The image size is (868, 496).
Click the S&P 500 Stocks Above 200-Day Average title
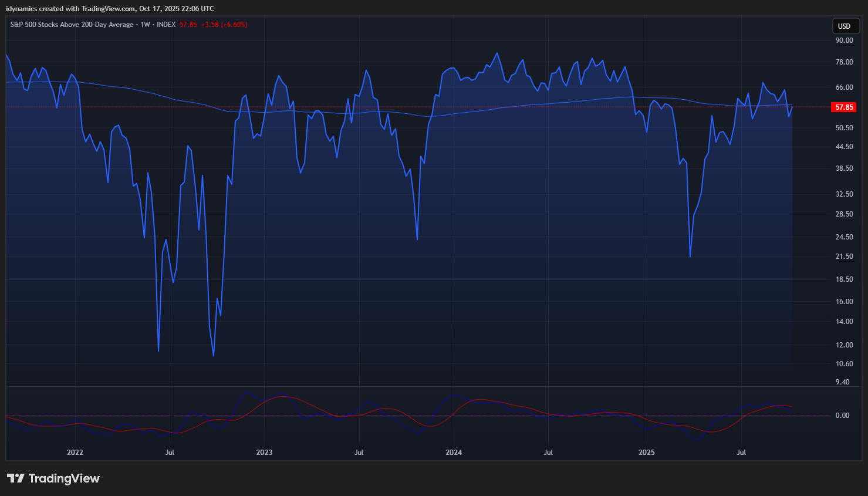click(72, 25)
